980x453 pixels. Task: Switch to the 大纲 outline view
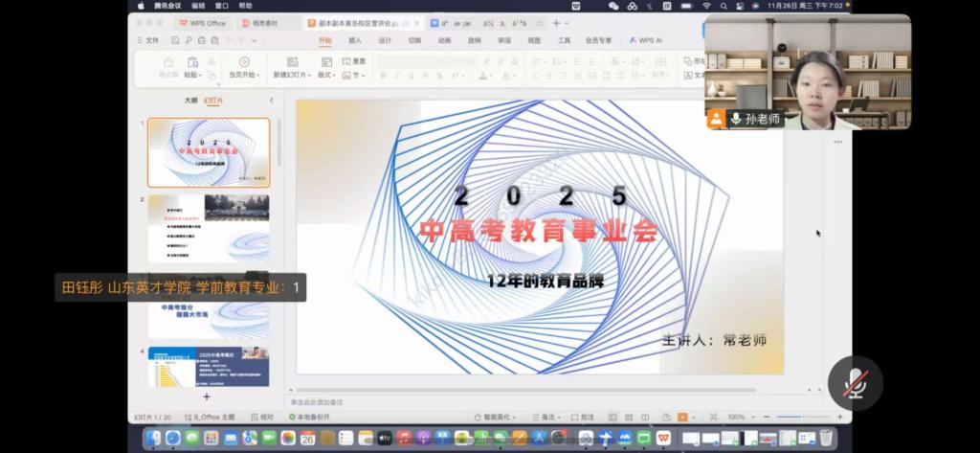[x=190, y=100]
